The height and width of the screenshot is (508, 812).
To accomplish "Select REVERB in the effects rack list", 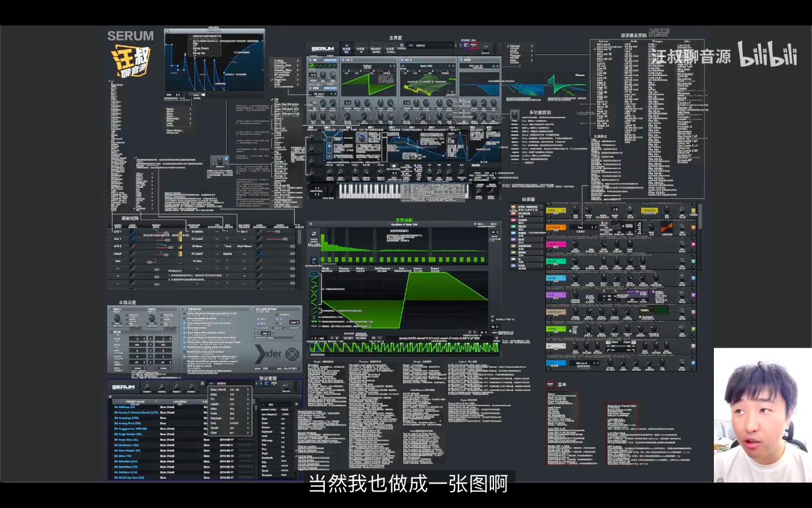I will click(527, 252).
